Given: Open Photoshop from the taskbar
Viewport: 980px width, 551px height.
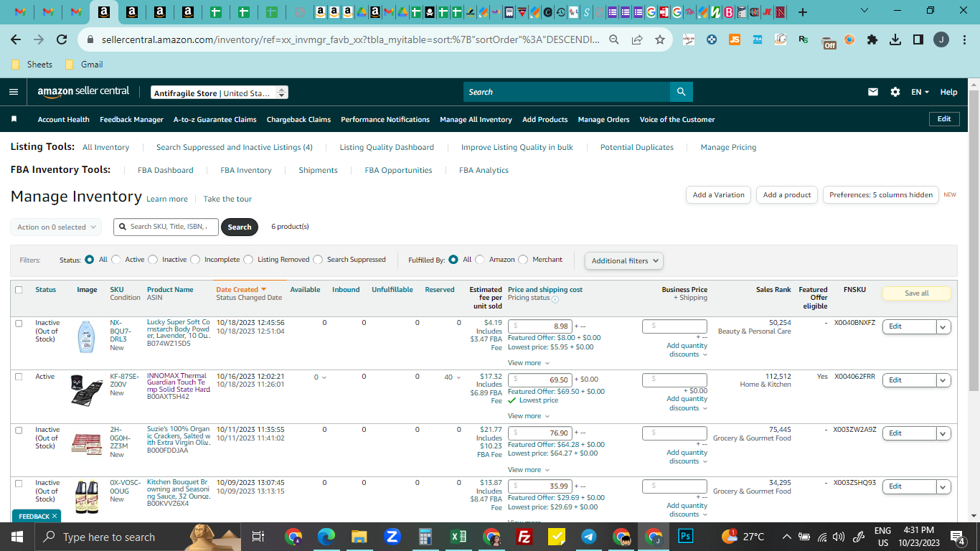Looking at the screenshot, I should coord(686,537).
